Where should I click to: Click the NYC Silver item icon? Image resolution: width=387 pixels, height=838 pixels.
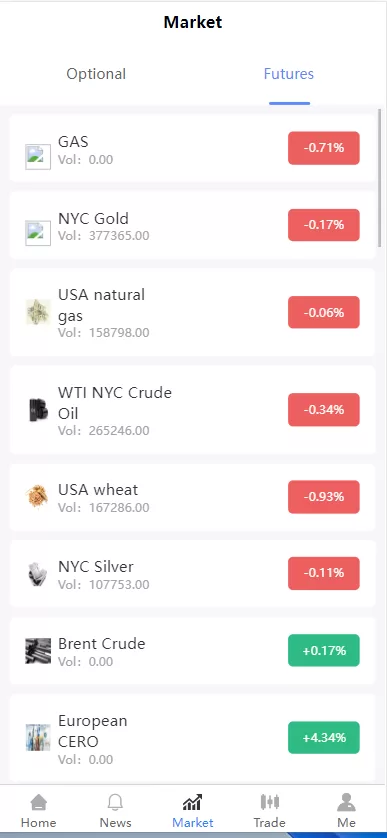click(x=38, y=574)
